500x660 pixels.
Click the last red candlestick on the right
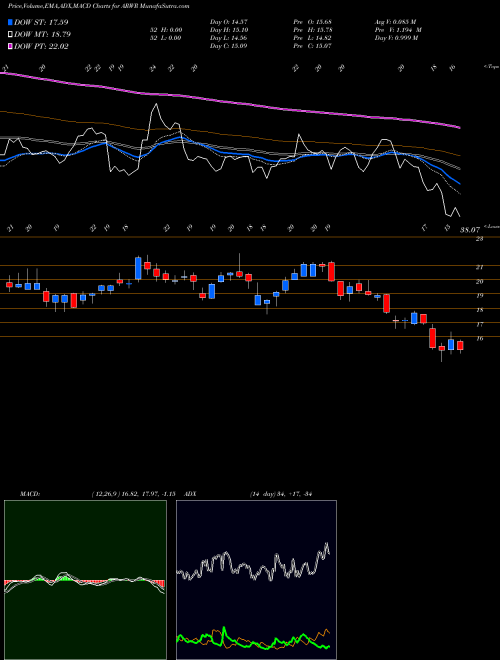tap(460, 346)
